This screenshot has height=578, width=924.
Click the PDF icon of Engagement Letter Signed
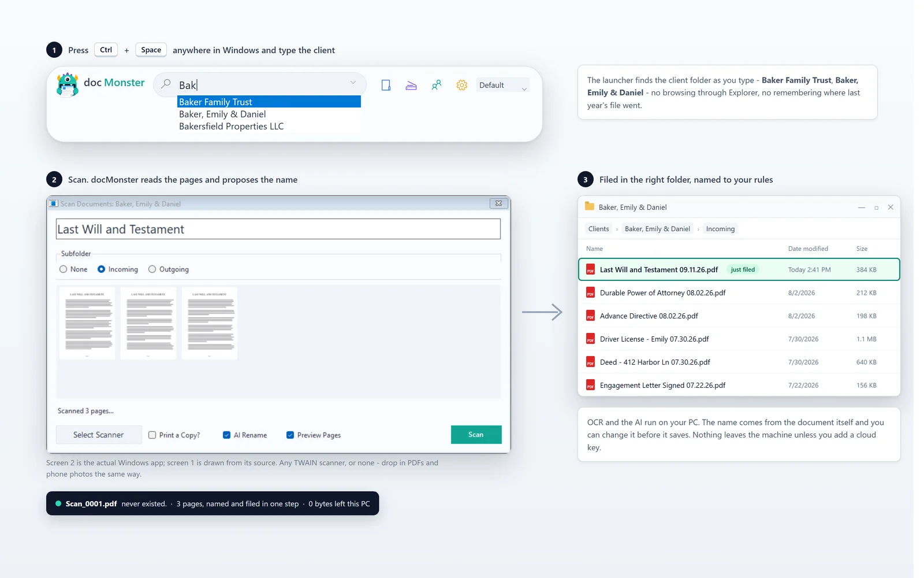[590, 385]
